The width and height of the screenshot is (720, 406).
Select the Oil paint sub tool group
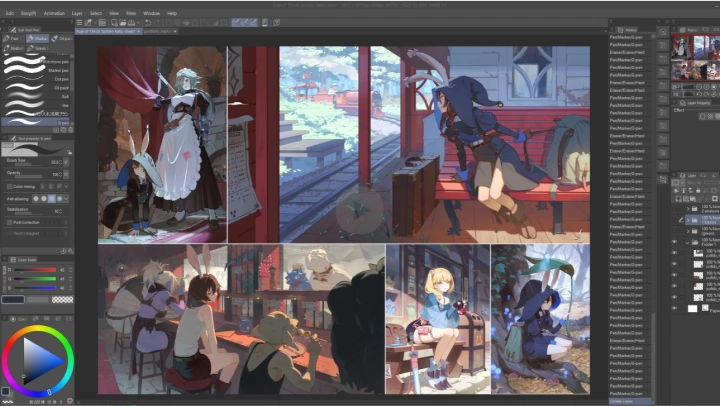pos(62,39)
